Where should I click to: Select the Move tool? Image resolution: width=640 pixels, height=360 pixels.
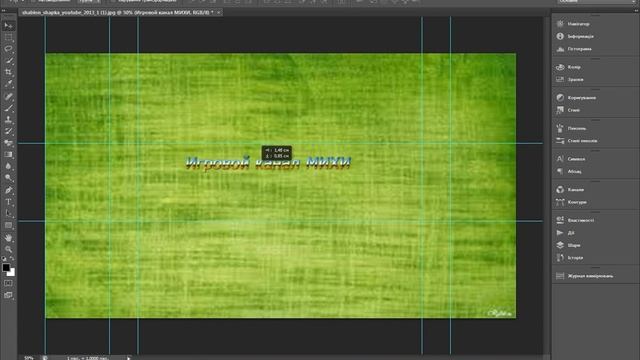click(x=8, y=26)
